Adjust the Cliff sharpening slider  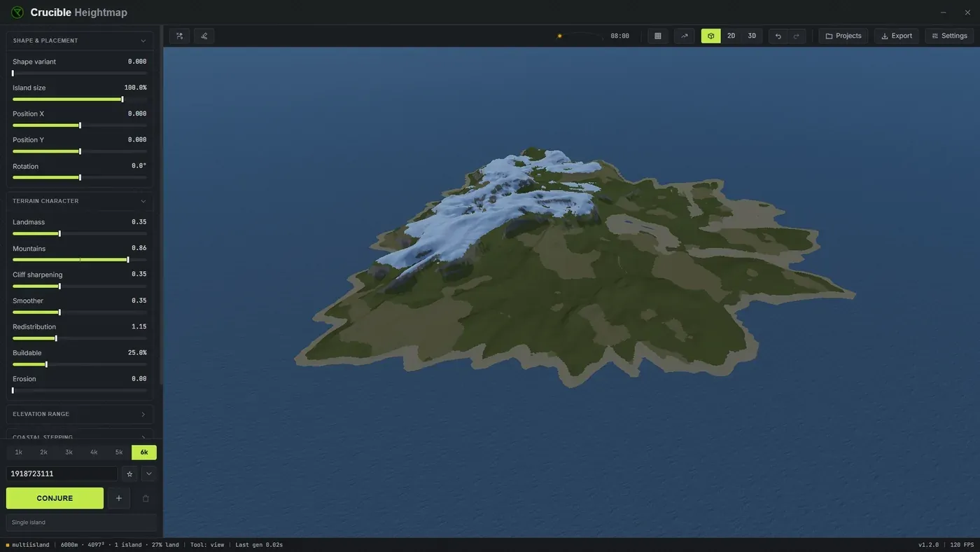point(80,286)
